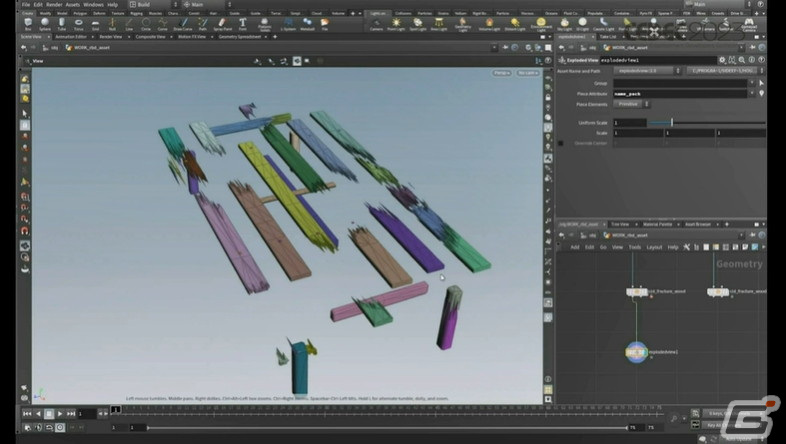Open the Persp viewport camera dropdown

[x=502, y=73]
